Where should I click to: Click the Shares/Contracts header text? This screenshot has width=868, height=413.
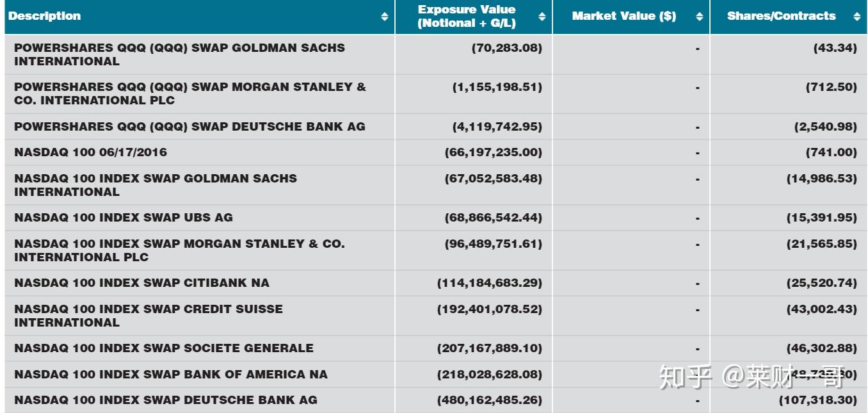[x=781, y=16]
